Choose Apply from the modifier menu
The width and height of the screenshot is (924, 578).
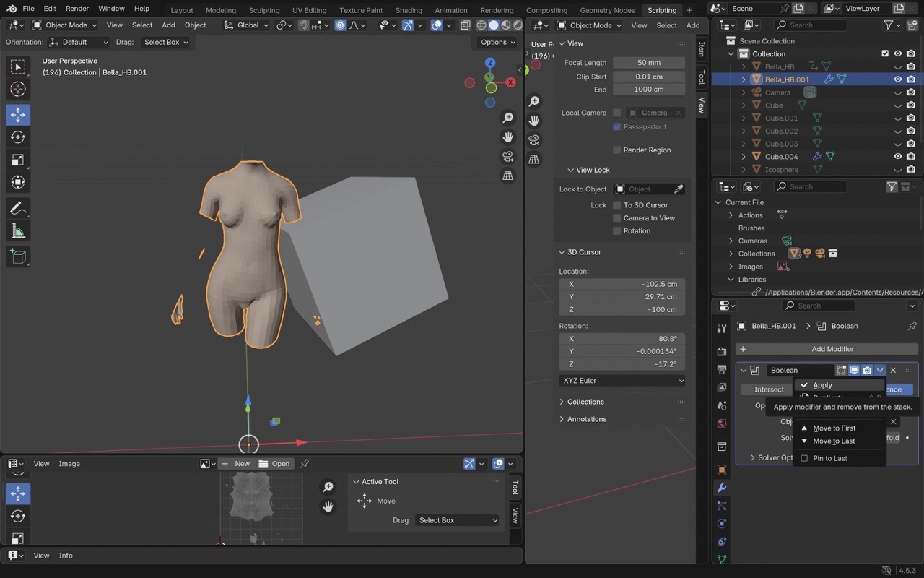coord(822,385)
